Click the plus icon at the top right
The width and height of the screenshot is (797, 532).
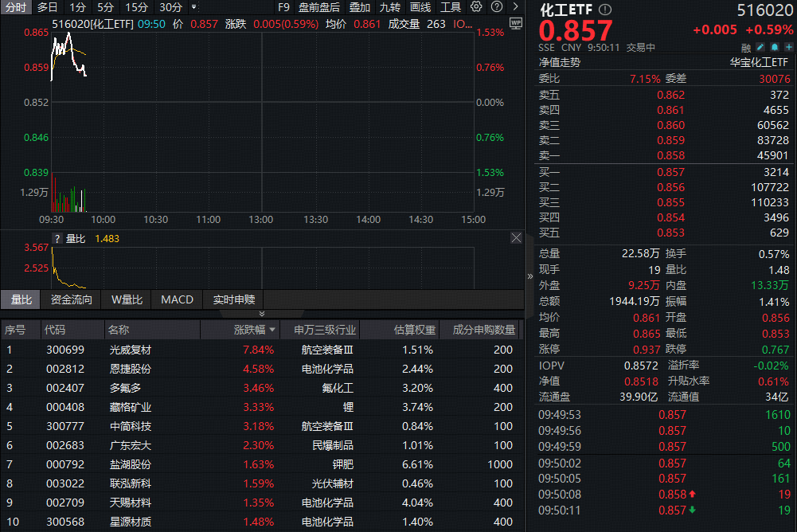(x=788, y=47)
